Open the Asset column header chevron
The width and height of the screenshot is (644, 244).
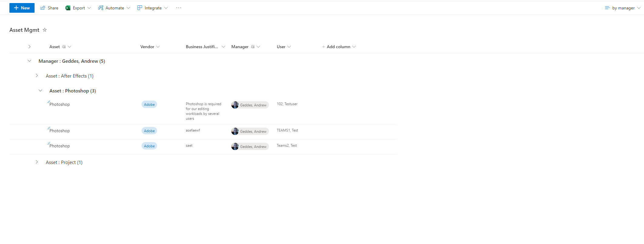69,47
